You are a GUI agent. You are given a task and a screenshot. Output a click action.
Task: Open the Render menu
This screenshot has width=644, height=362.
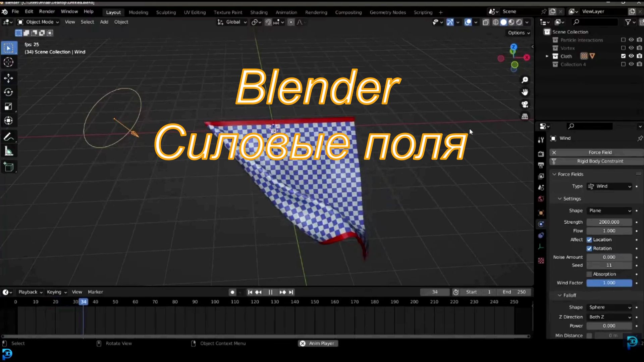(x=47, y=11)
